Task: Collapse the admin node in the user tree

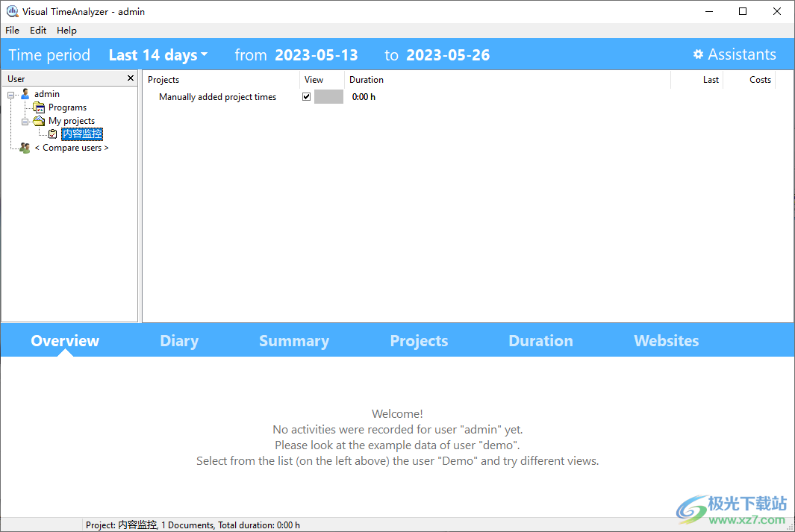Action: tap(10, 93)
